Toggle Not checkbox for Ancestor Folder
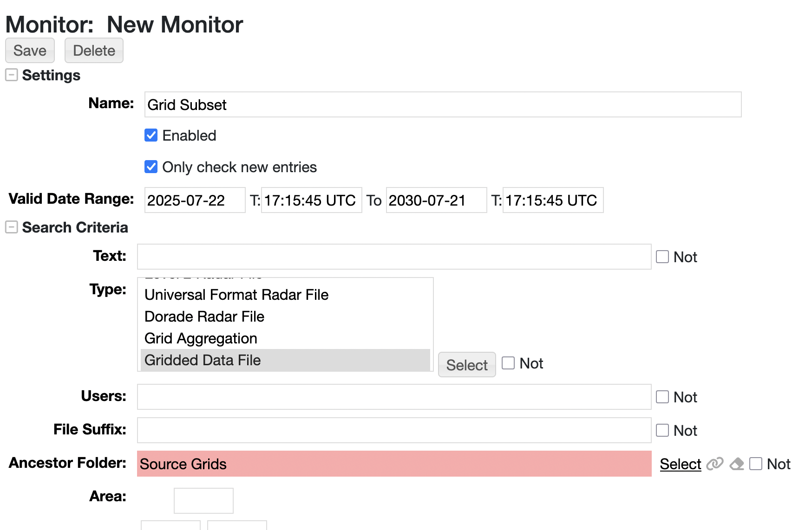 pos(756,464)
